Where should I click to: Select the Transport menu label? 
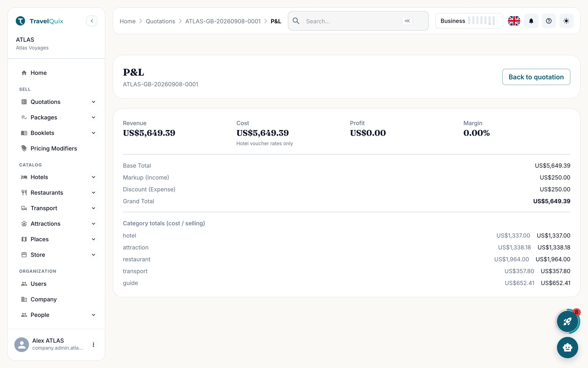coord(44,208)
